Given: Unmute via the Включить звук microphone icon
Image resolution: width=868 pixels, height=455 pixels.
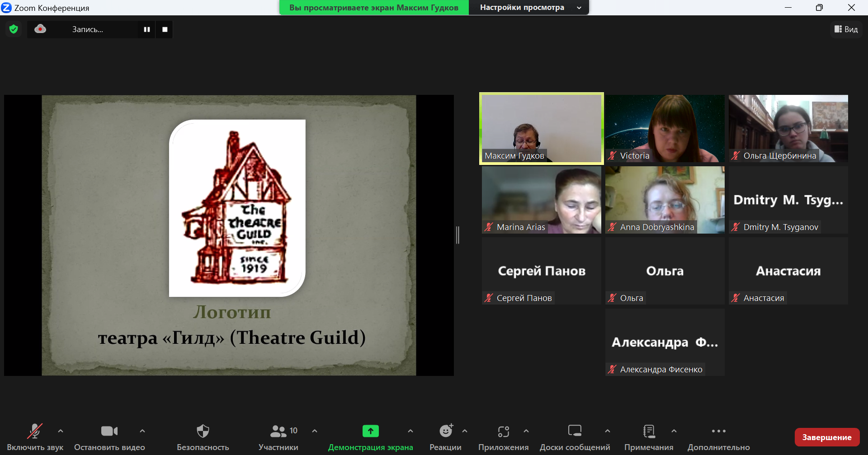Looking at the screenshot, I should click(x=35, y=431).
